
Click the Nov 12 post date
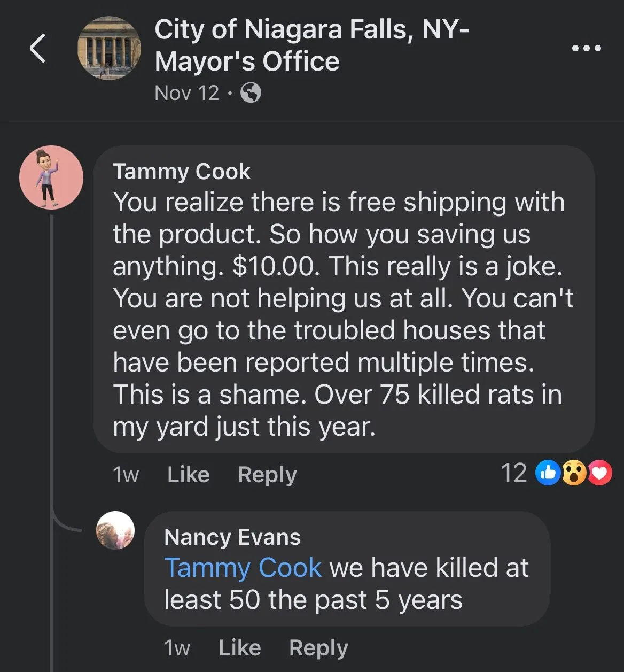186,93
